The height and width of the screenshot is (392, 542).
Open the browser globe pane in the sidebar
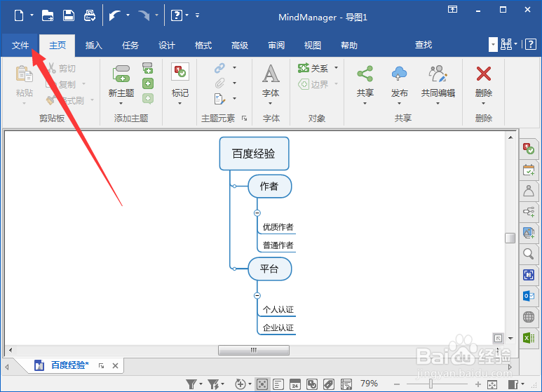[528, 317]
